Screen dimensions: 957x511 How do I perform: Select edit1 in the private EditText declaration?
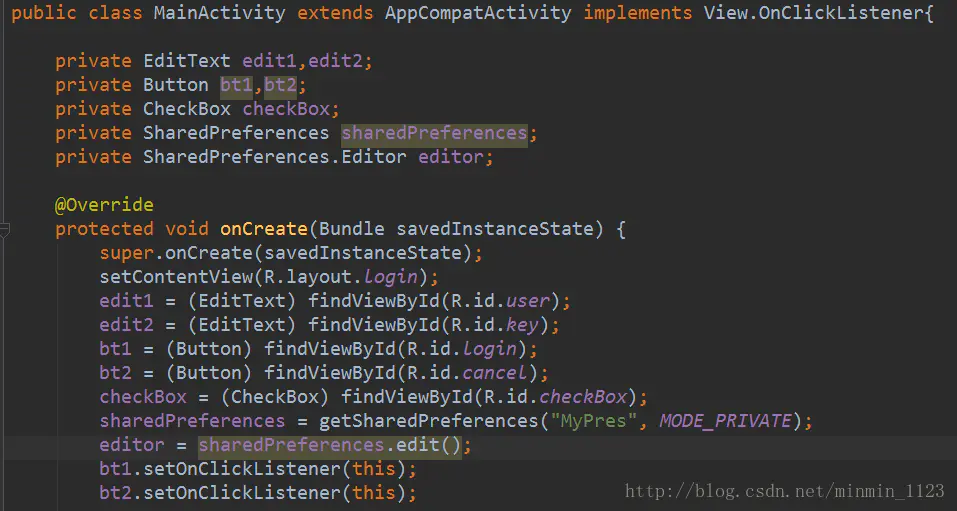(x=269, y=61)
